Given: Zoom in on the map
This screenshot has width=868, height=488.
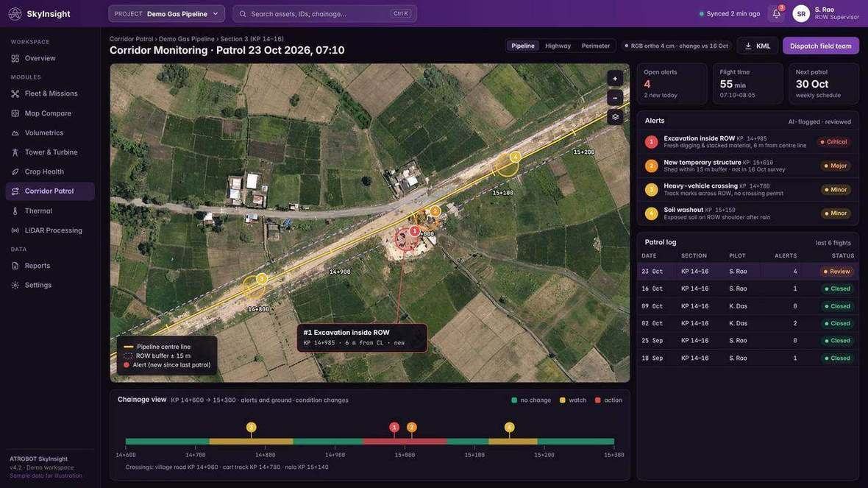Looking at the screenshot, I should (615, 79).
